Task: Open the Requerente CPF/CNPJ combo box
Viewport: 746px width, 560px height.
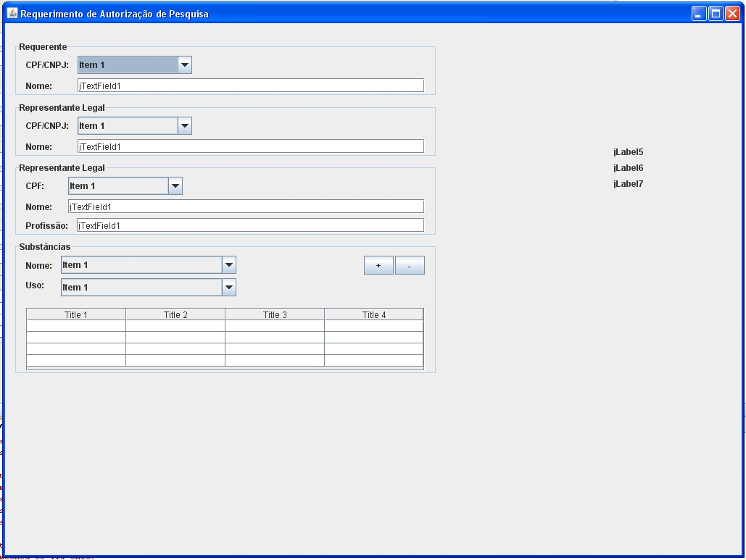Action: click(135, 65)
